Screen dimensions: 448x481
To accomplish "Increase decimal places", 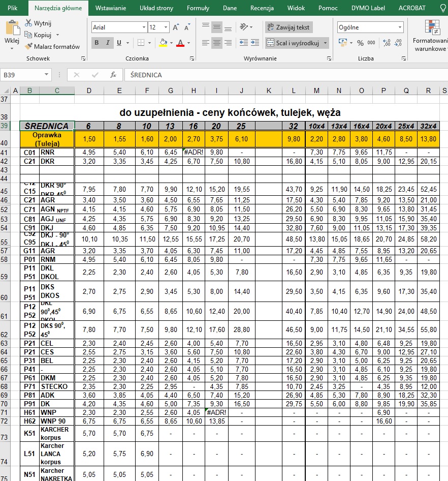I will [387, 43].
